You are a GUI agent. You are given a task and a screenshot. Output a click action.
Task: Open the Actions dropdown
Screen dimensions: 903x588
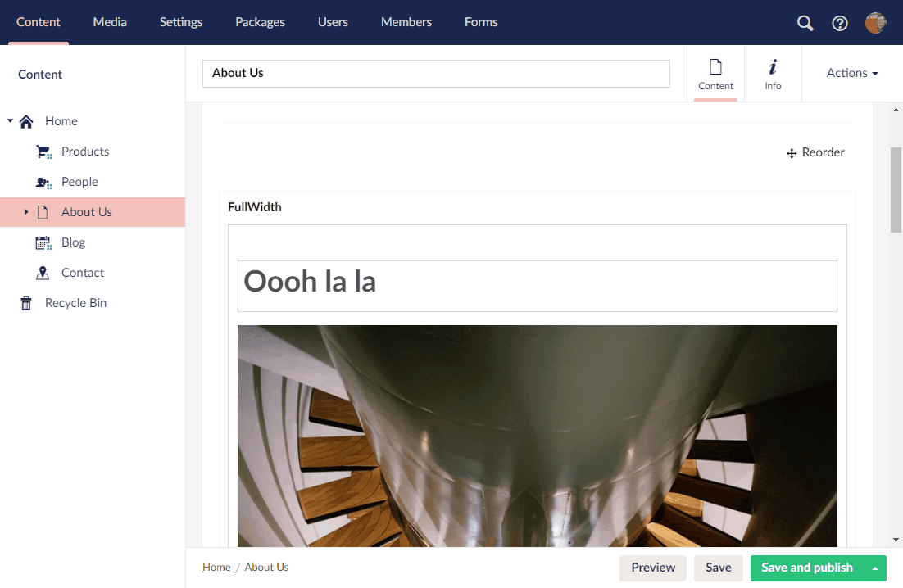pos(852,73)
